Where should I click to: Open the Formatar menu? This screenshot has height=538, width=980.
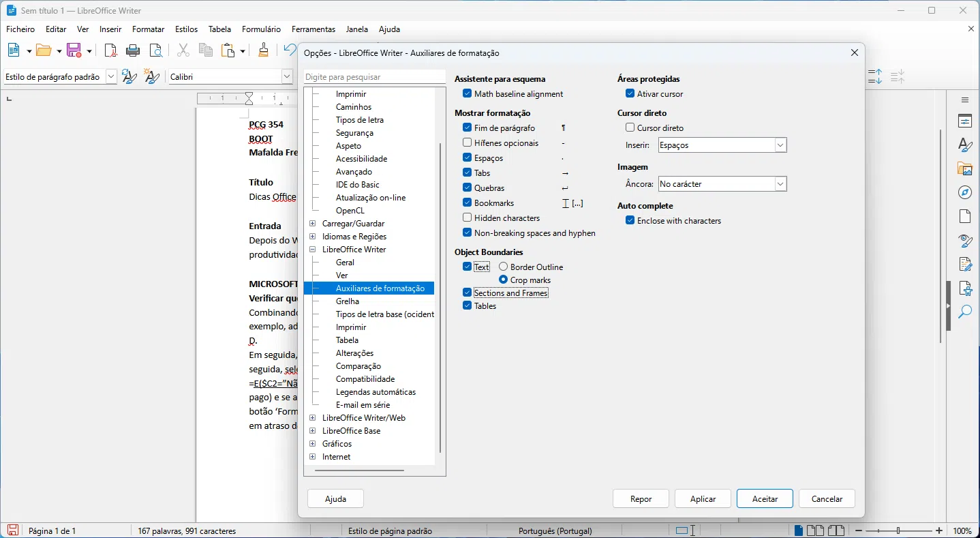click(x=149, y=29)
